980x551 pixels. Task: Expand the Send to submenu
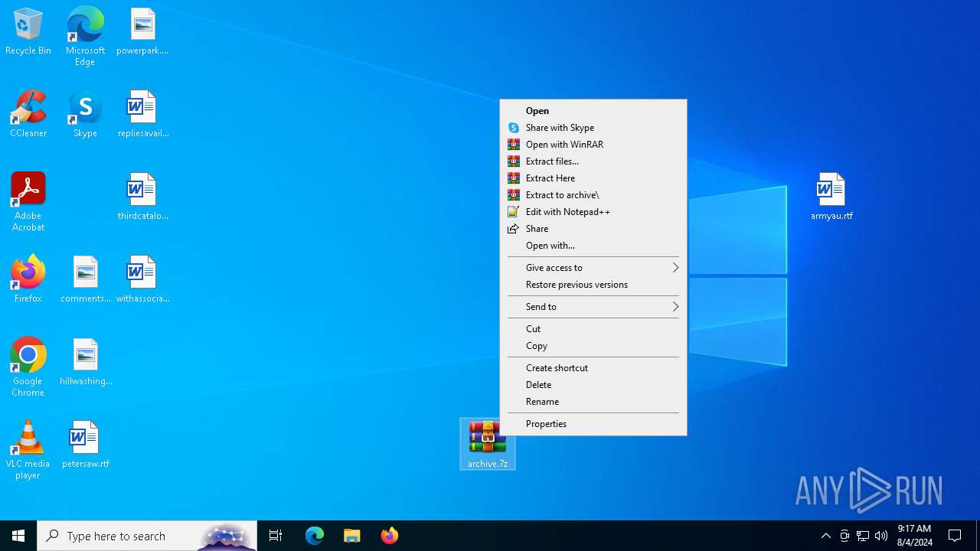(593, 307)
